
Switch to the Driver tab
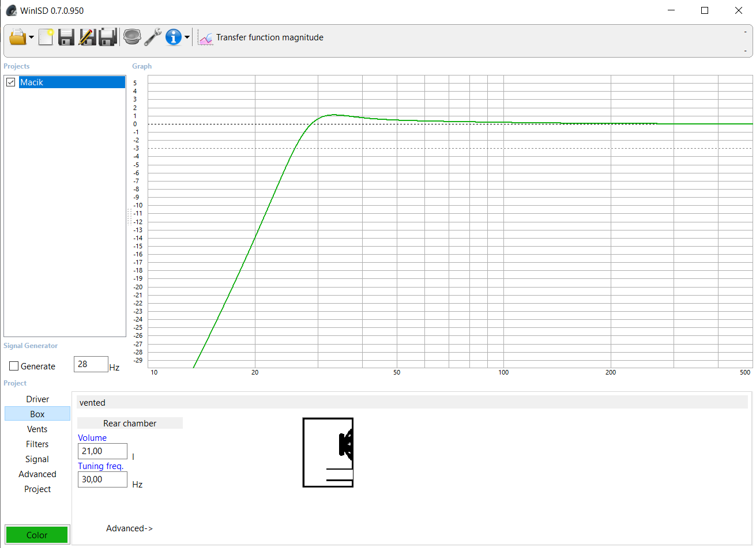click(37, 399)
